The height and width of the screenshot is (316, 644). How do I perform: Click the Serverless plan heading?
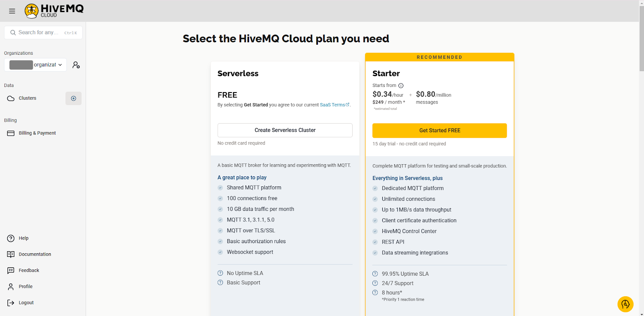(x=238, y=74)
